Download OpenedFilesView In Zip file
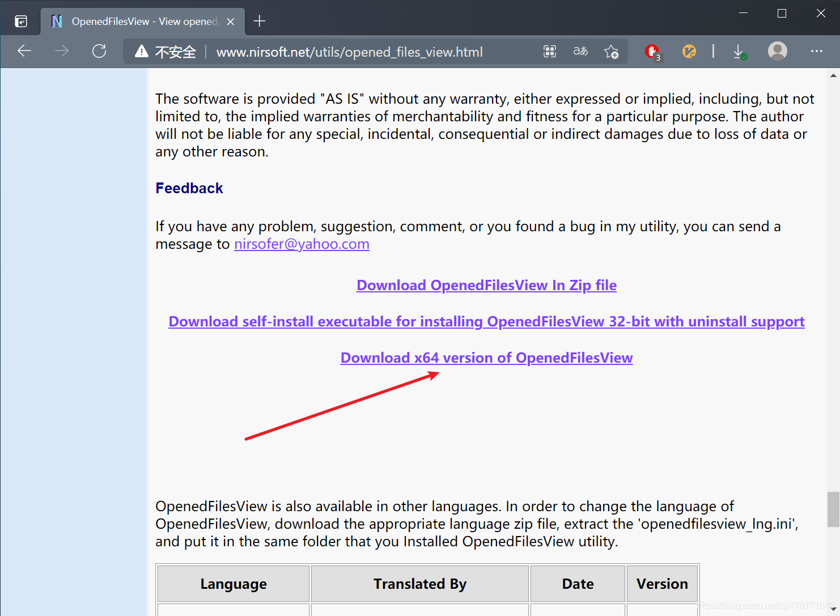 (x=486, y=286)
